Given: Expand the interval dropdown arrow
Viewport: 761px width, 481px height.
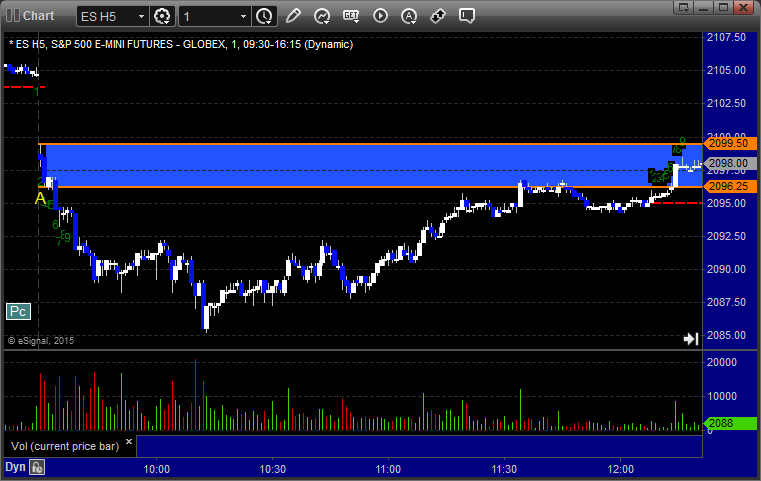Looking at the screenshot, I should (x=243, y=17).
